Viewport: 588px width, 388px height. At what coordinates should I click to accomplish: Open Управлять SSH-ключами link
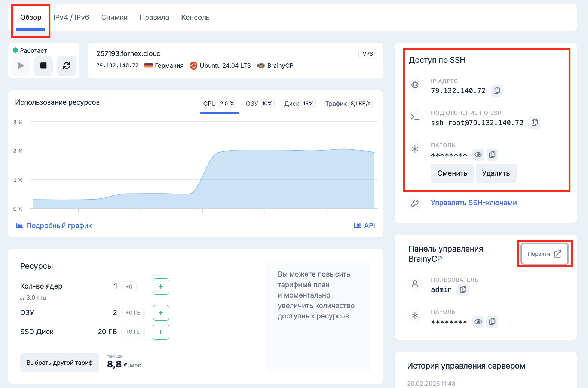pyautogui.click(x=474, y=203)
